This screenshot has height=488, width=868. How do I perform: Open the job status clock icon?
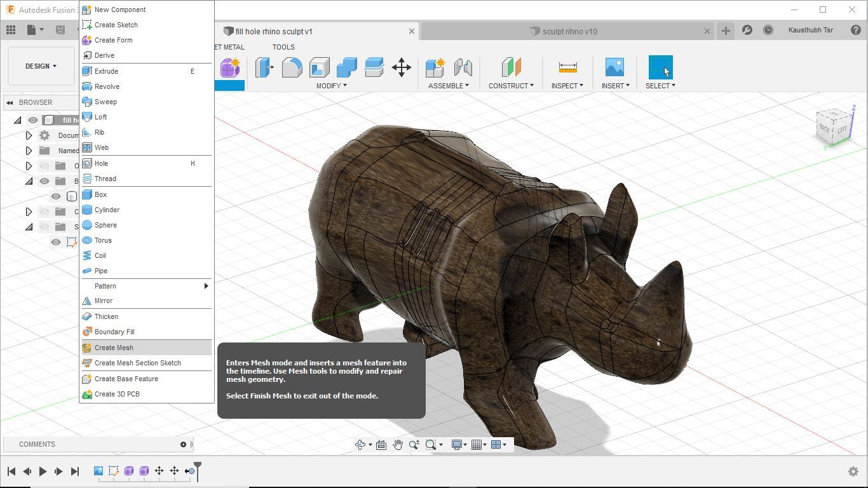768,30
